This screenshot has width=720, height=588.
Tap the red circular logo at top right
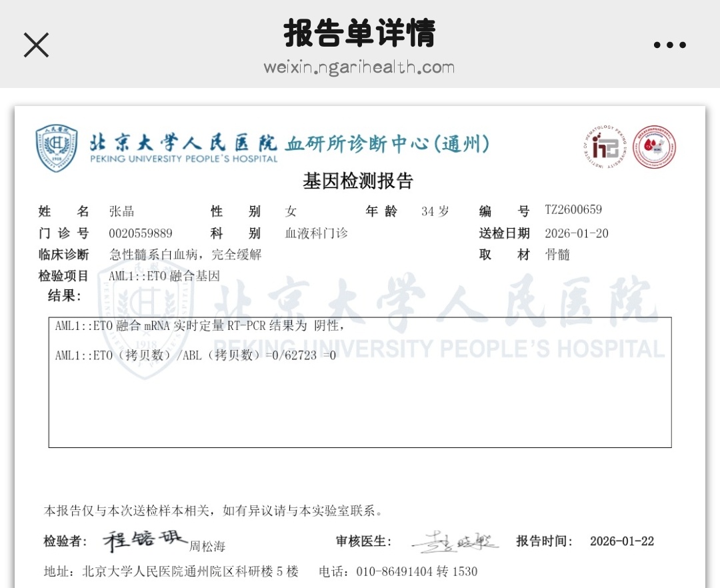coord(654,147)
